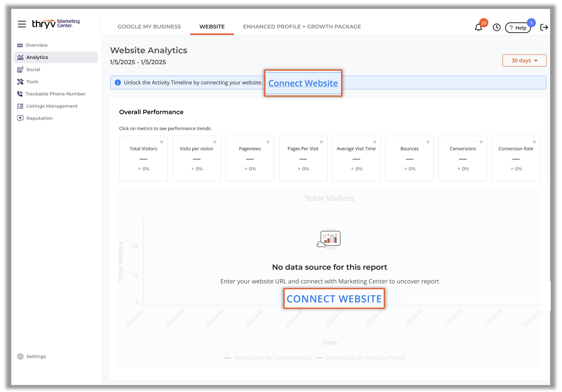
Task: Click the No data source for this report text
Action: pyautogui.click(x=329, y=267)
